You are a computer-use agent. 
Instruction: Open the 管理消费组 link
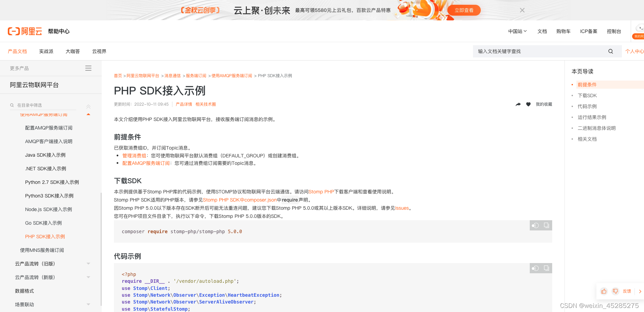click(x=134, y=156)
